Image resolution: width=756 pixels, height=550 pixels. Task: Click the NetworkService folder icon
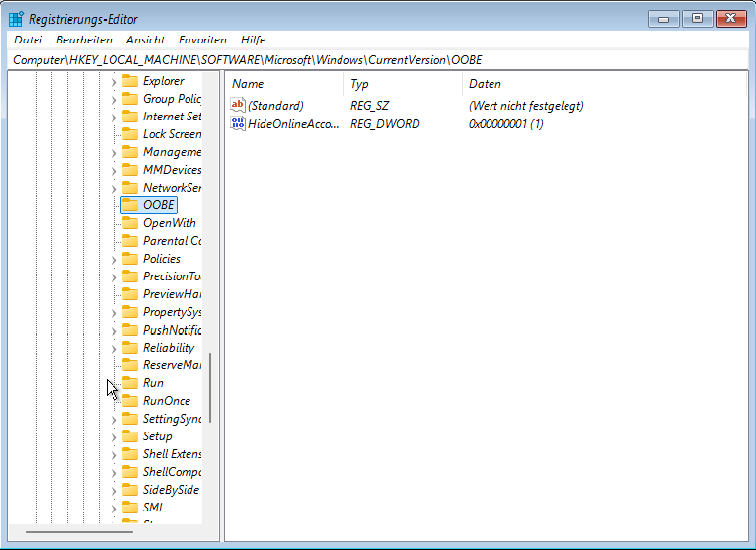[130, 188]
